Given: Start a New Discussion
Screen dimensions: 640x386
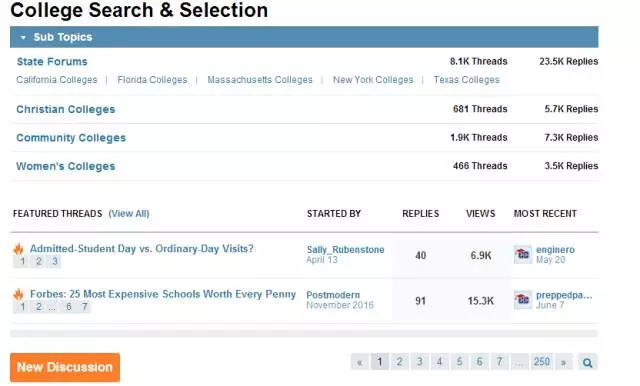Looking at the screenshot, I should coord(65,367).
